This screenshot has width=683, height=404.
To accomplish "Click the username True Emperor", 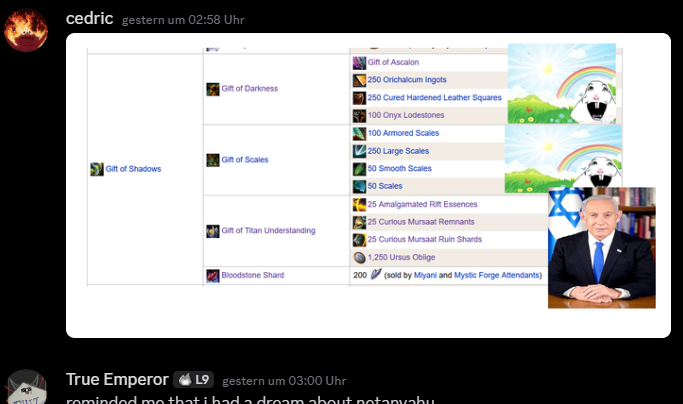I will [117, 380].
